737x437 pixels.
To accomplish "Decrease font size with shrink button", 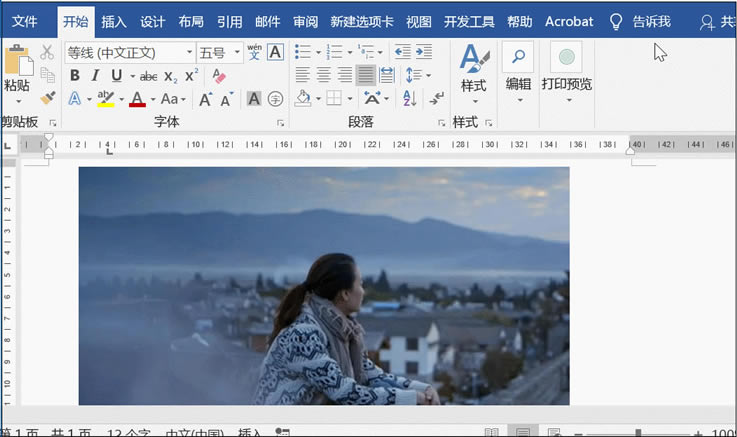I will [x=227, y=99].
